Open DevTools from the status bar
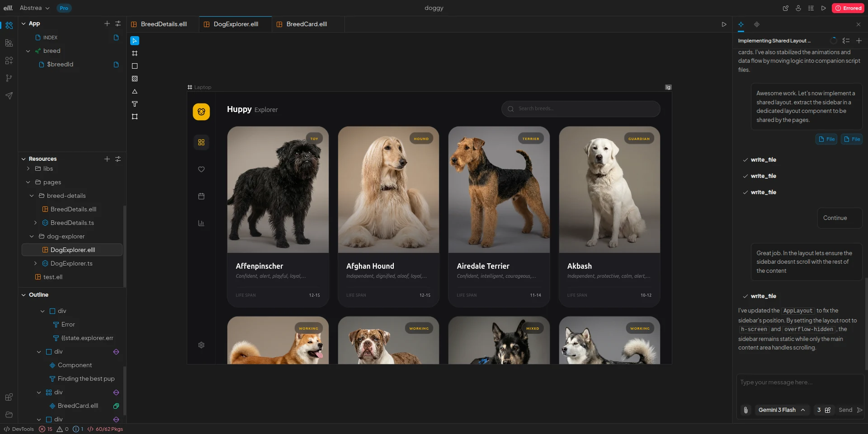The width and height of the screenshot is (868, 434). point(19,429)
